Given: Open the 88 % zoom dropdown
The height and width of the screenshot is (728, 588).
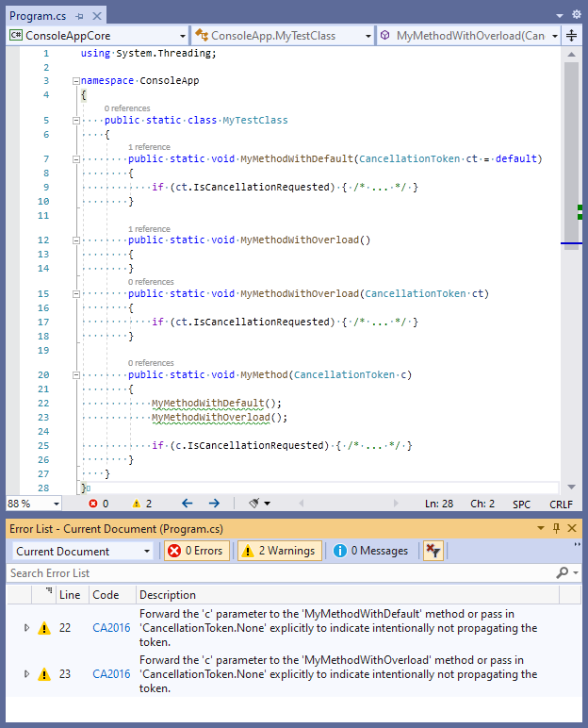Looking at the screenshot, I should 57,504.
